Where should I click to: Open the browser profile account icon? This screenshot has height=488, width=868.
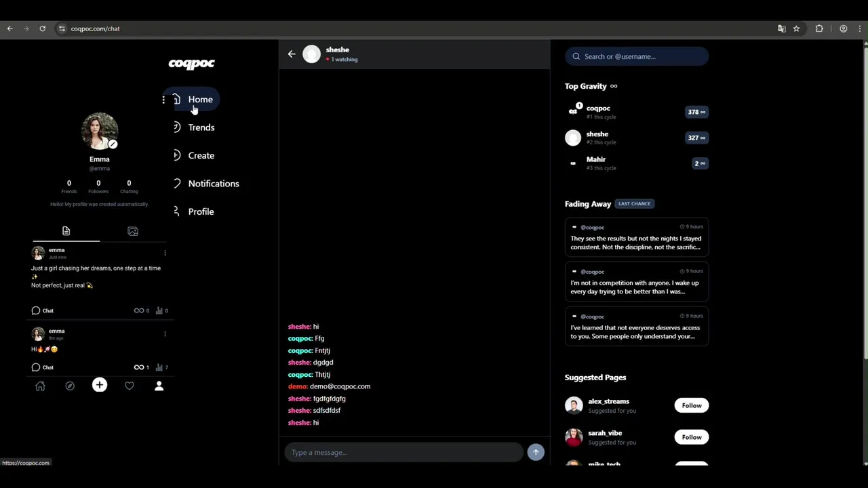[843, 28]
